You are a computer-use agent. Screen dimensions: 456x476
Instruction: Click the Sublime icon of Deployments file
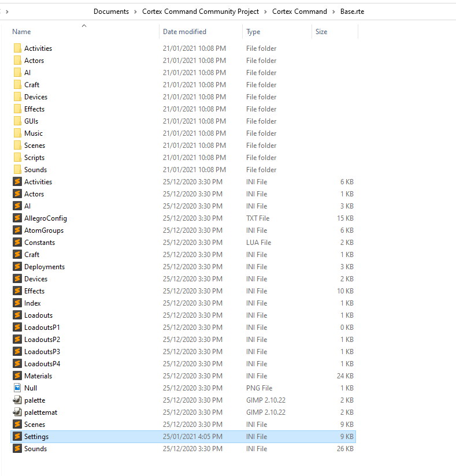17,266
